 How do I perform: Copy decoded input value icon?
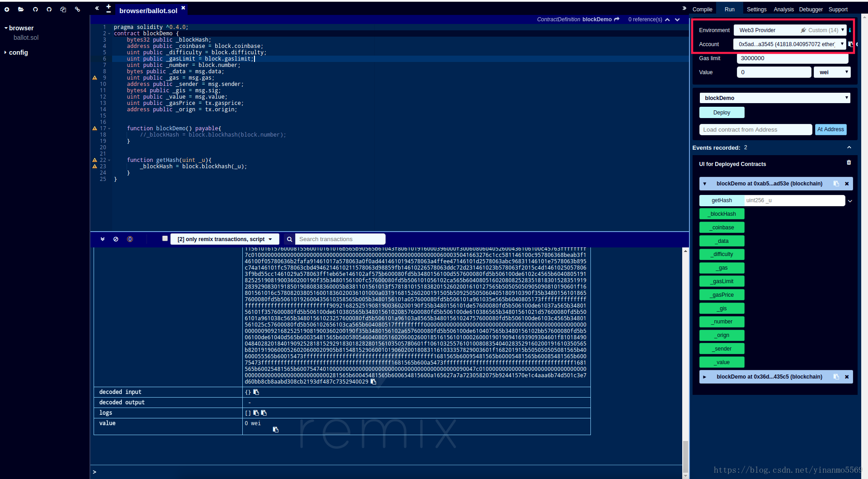(256, 392)
